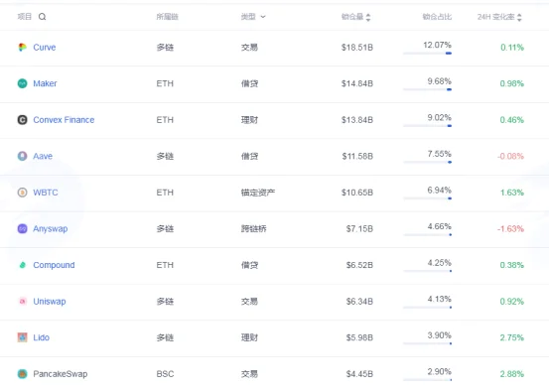Click the Aave logo icon
The height and width of the screenshot is (392, 549).
coord(23,156)
